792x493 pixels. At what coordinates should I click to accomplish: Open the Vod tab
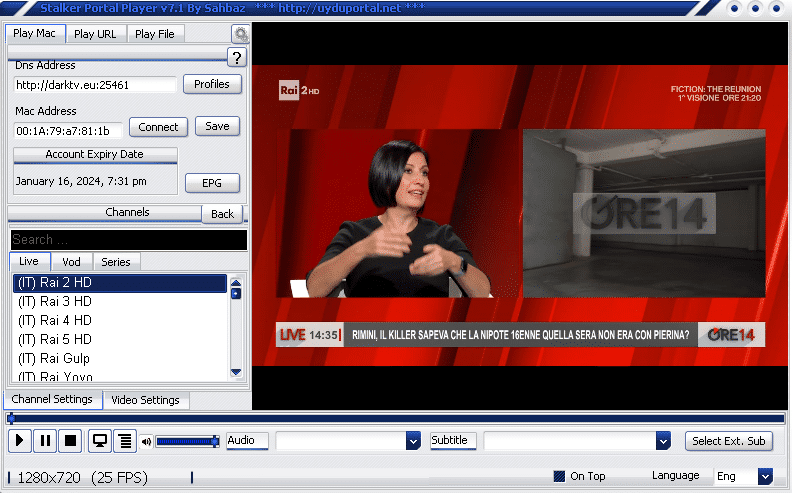(x=71, y=261)
